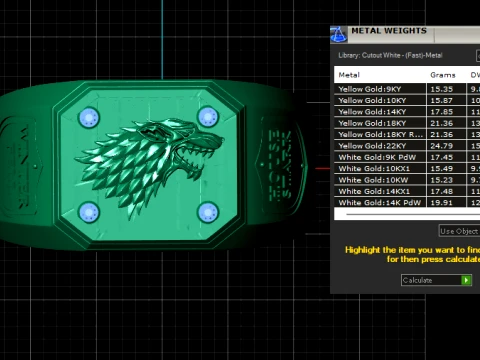Select the Yellow Gold:18KY R... row
480x360 pixels.
[407, 134]
